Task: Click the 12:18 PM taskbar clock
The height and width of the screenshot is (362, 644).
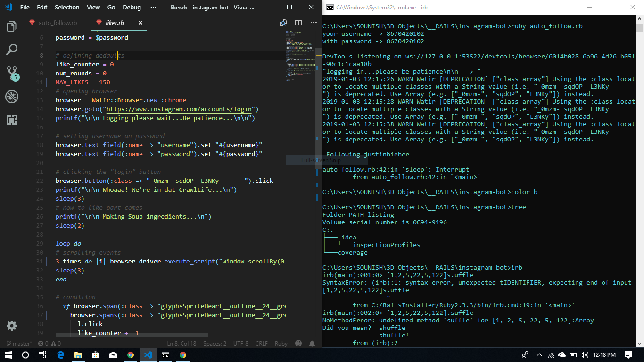Action: click(x=604, y=355)
